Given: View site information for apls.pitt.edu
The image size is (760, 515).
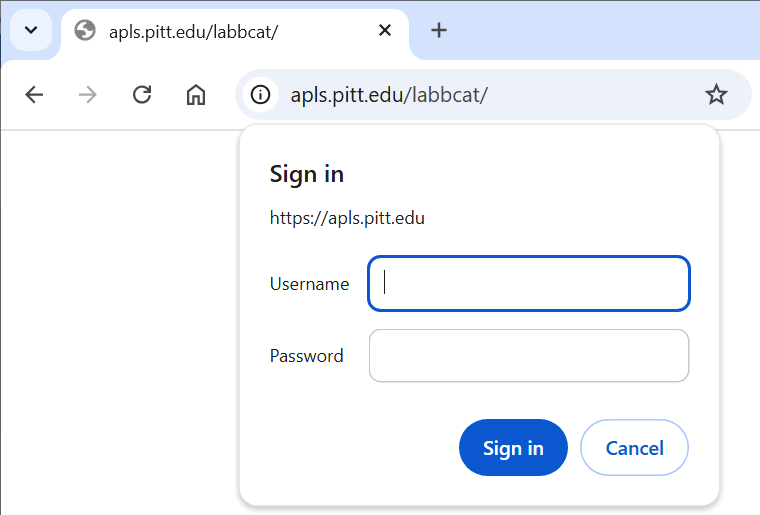Looking at the screenshot, I should 260,94.
